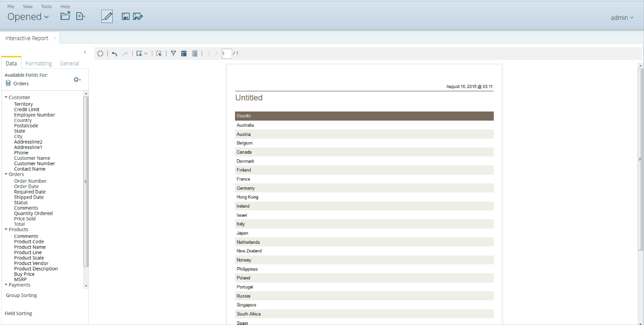The height and width of the screenshot is (325, 644).
Task: Select the Quantity Ordered field
Action: point(33,214)
